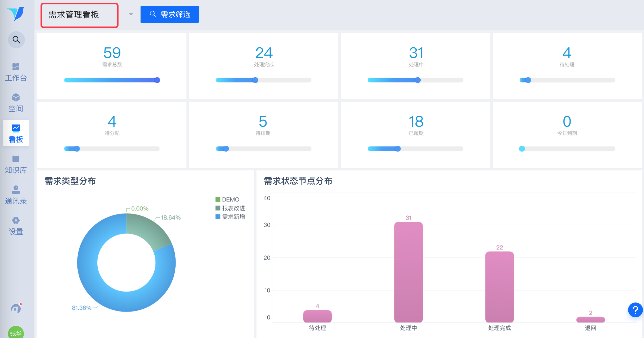Screen dimensions: 644x338
Task: Toggle 报表改进 legend item
Action: (230, 208)
